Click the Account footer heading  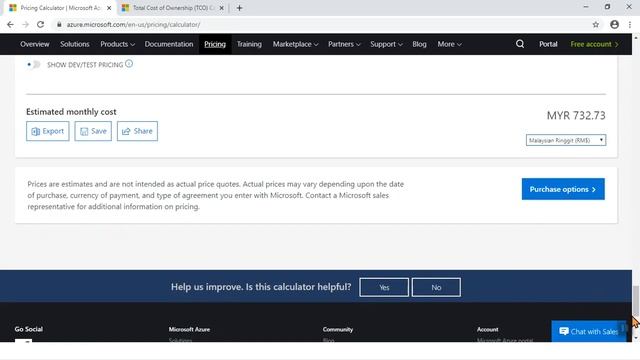click(487, 329)
